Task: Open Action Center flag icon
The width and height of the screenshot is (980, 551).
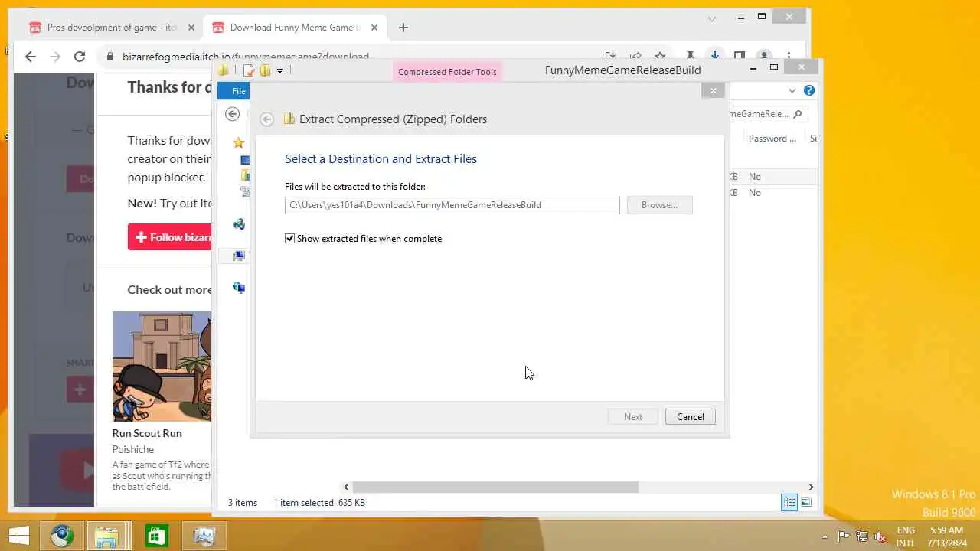Action: point(843,536)
